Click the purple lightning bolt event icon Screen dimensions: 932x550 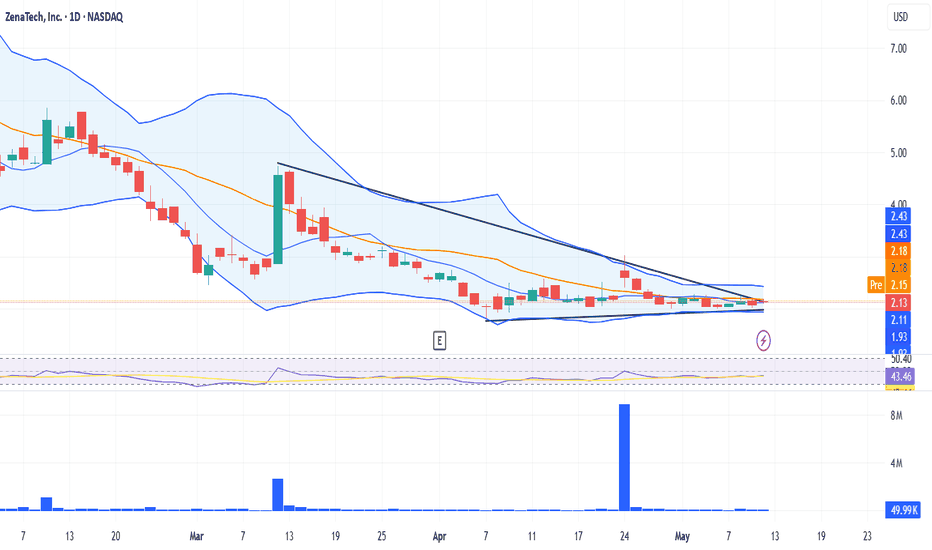click(763, 341)
